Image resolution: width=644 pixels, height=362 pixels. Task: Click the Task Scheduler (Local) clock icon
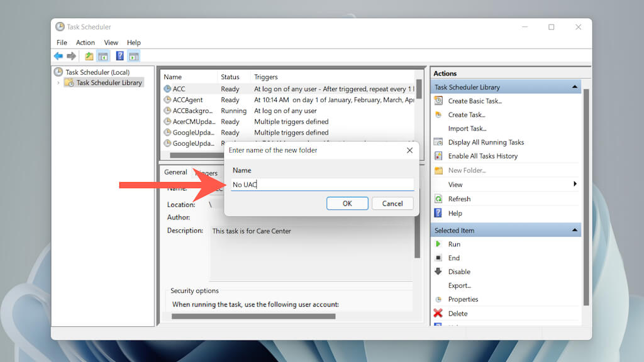(x=58, y=72)
